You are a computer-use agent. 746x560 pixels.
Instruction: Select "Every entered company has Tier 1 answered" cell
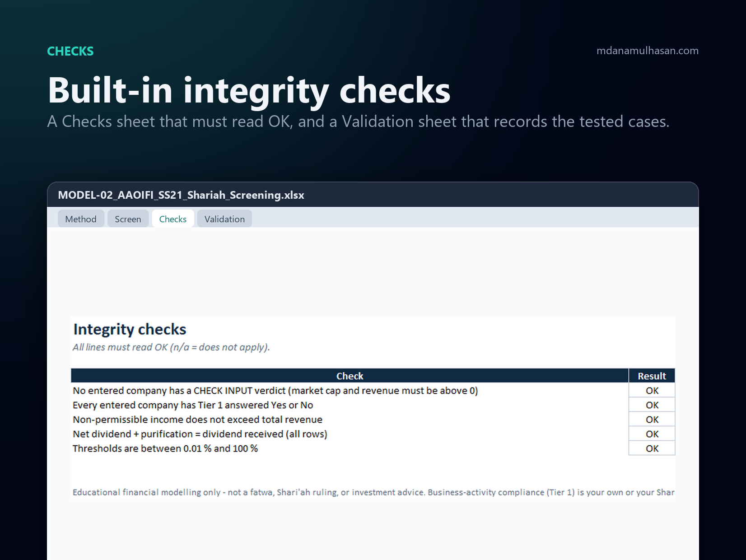pos(350,405)
